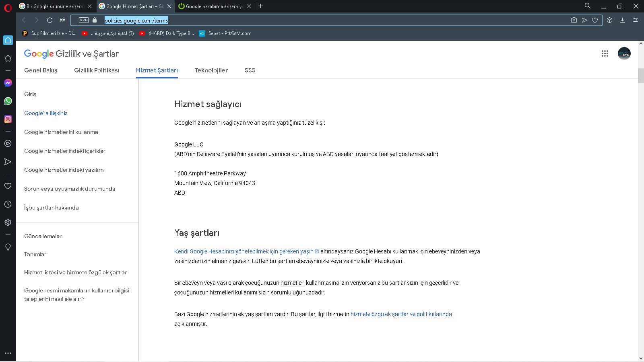
Task: Open Tanımlar in the side menu
Action: [35, 254]
